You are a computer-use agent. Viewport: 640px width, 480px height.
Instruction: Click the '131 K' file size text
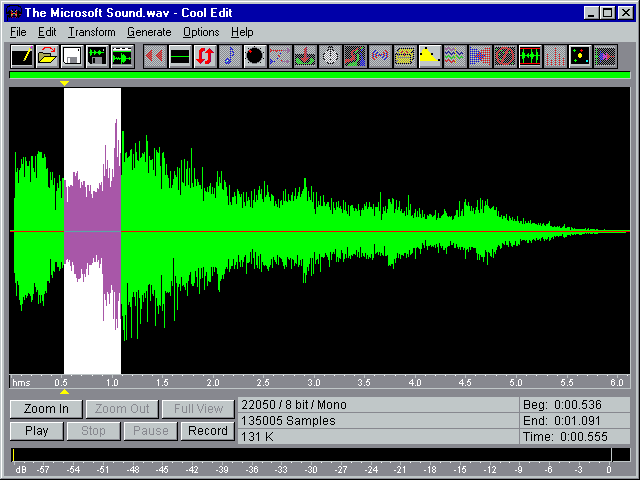(257, 437)
